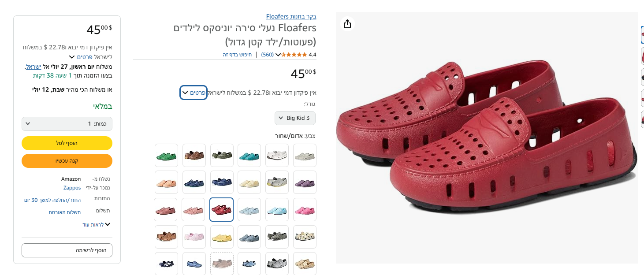Screen dimensions: 644x275
Task: Select the green shoe color swatch
Action: tap(166, 156)
